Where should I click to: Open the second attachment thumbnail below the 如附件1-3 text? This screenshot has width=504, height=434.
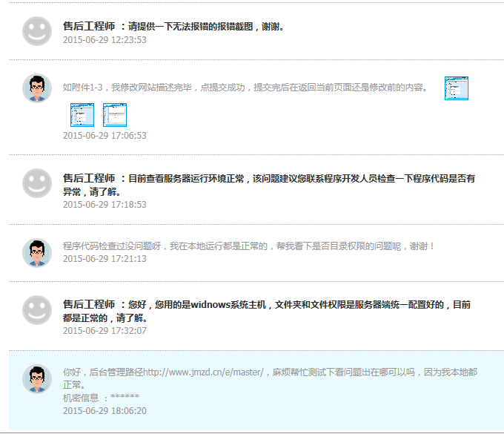(x=115, y=115)
